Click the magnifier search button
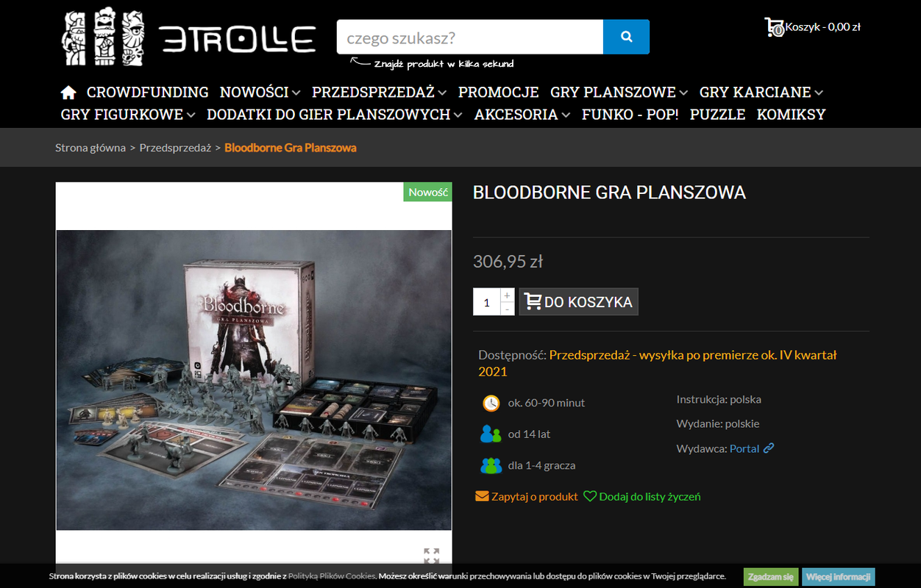Screen dimensions: 921x588 click(x=626, y=37)
